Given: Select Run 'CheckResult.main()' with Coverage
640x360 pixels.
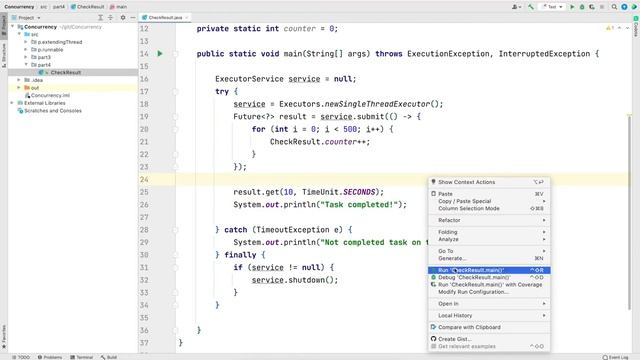Looking at the screenshot, I should click(489, 285).
